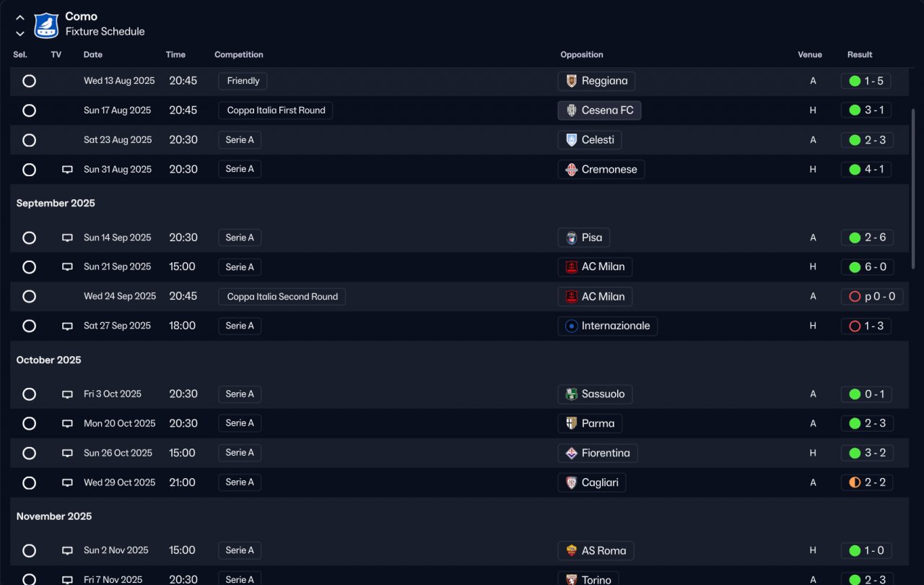Open the Coppa Italia Second Round competition
924x585 pixels.
(282, 297)
